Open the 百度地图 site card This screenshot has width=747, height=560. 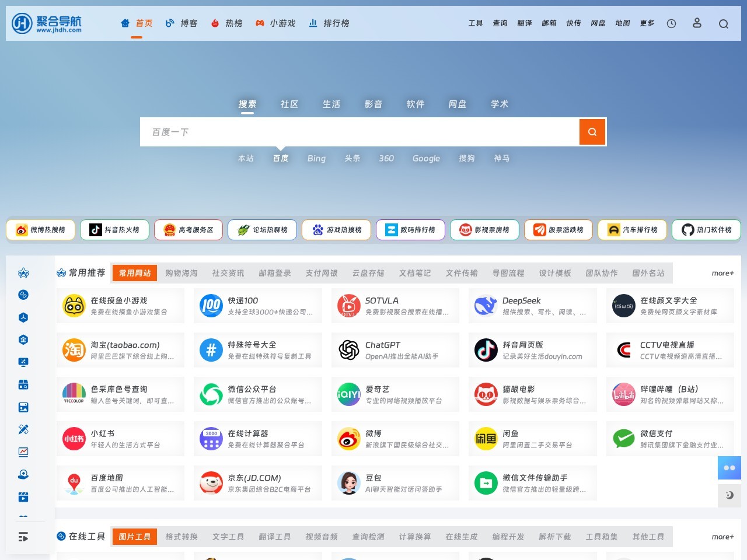(120, 483)
